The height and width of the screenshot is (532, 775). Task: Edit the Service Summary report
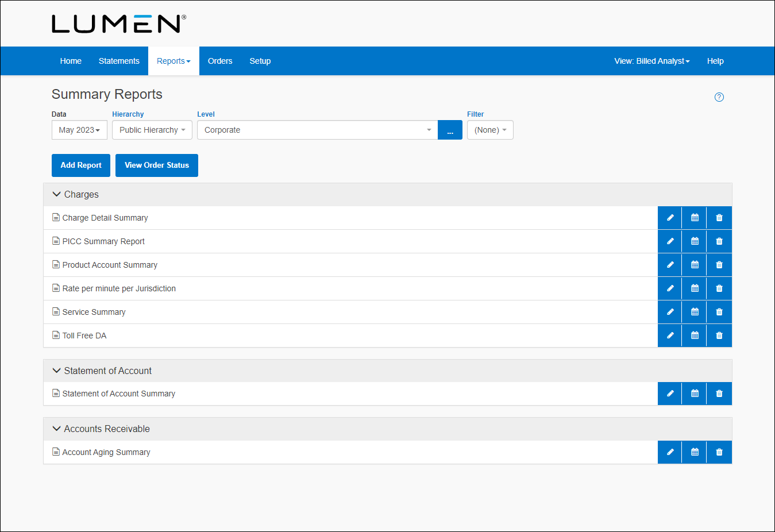(669, 312)
